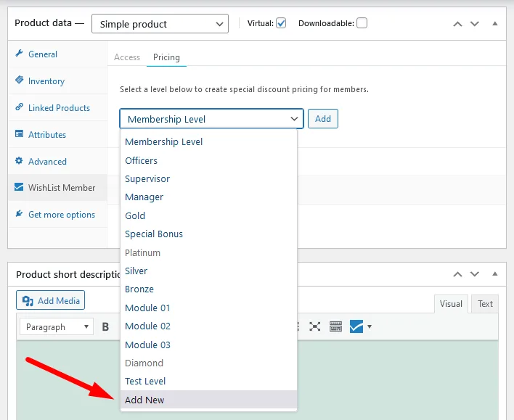Apply bold formatting in the editor
This screenshot has height=420, width=514.
pos(105,327)
